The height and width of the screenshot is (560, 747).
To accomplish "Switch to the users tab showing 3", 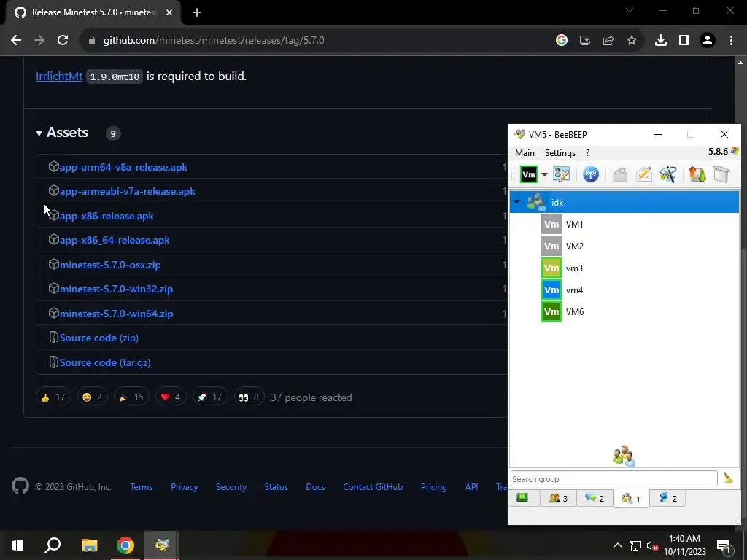I will tap(558, 498).
